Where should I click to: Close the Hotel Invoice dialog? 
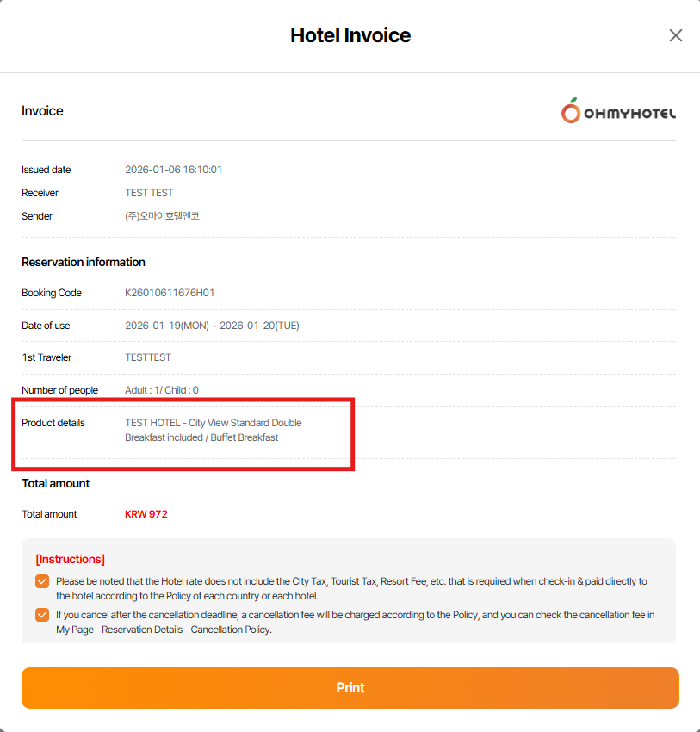[x=676, y=35]
